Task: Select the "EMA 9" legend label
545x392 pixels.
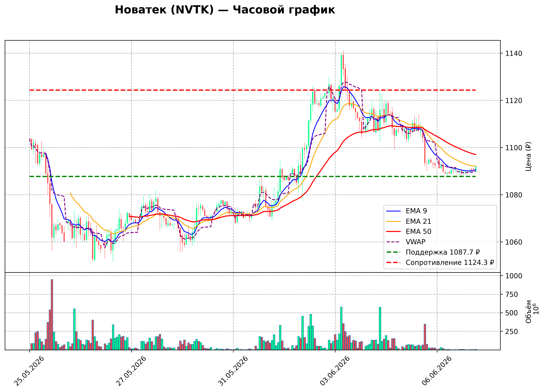Action: 416,211
